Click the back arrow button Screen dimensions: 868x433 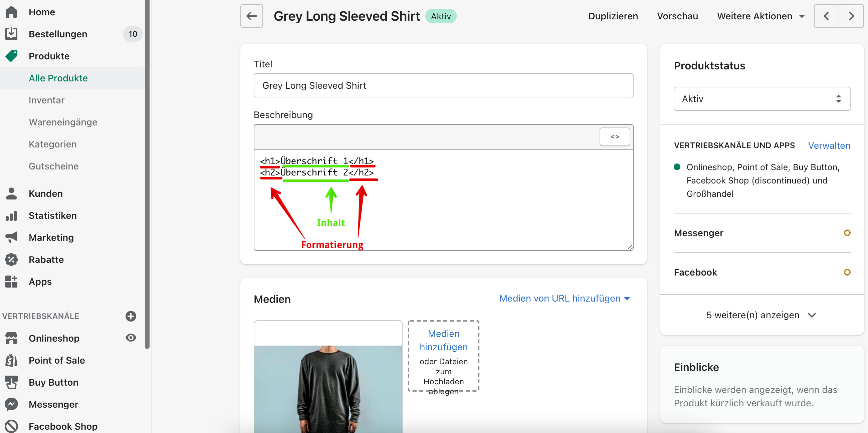(x=251, y=16)
